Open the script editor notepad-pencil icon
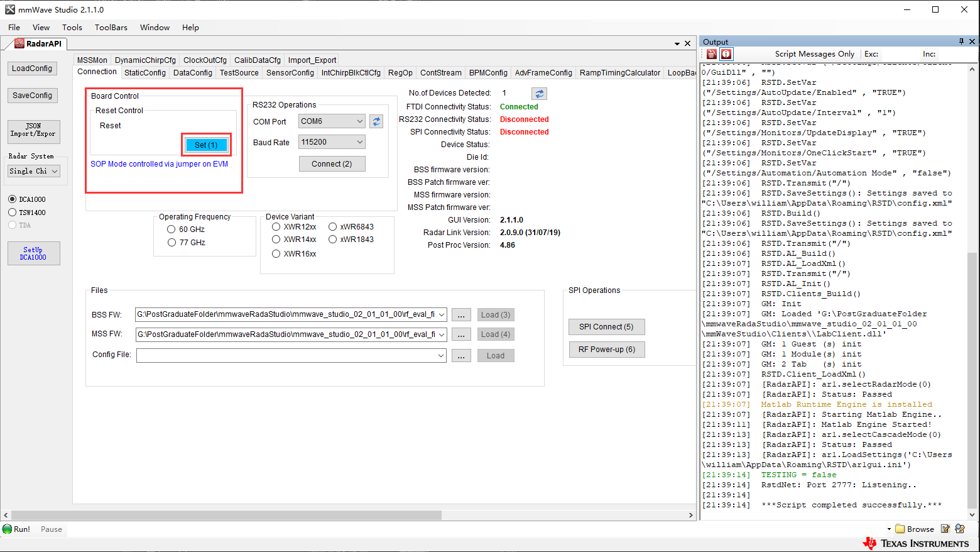 945,529
